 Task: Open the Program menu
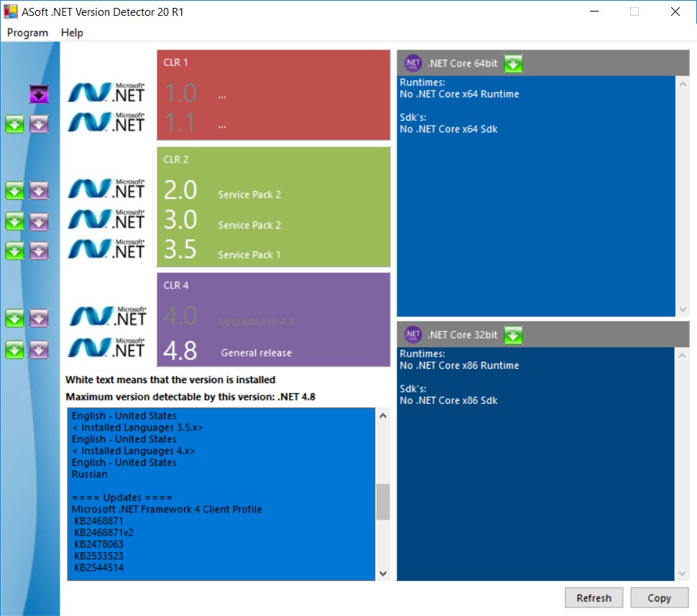[x=27, y=32]
